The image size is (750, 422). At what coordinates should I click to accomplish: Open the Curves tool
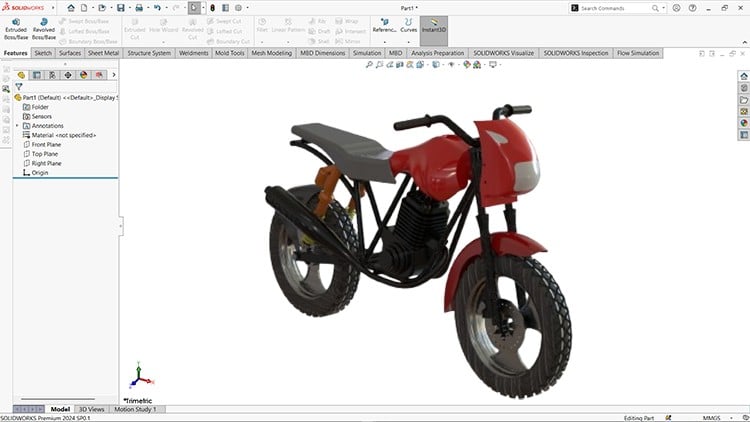coord(407,27)
